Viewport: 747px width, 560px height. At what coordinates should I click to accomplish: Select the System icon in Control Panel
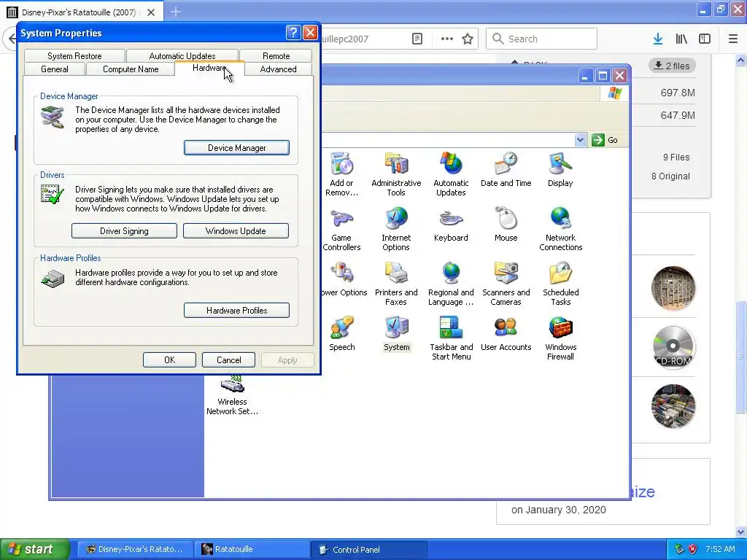(x=396, y=333)
